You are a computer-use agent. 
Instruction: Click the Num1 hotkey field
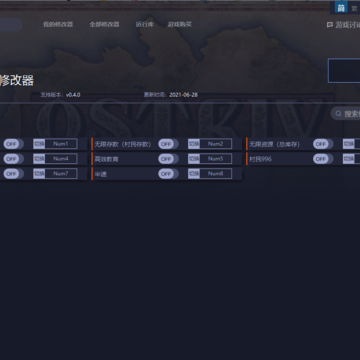(x=61, y=144)
